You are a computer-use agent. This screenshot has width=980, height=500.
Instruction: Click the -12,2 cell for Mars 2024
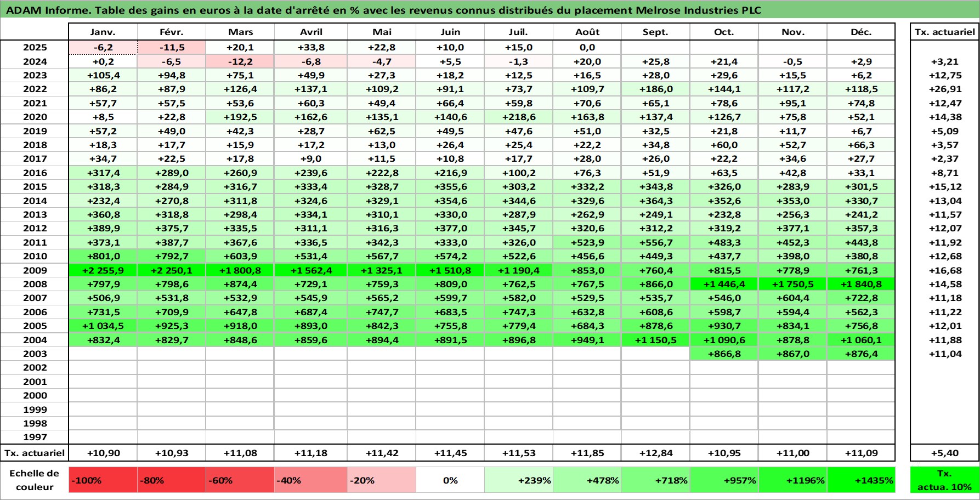point(240,61)
